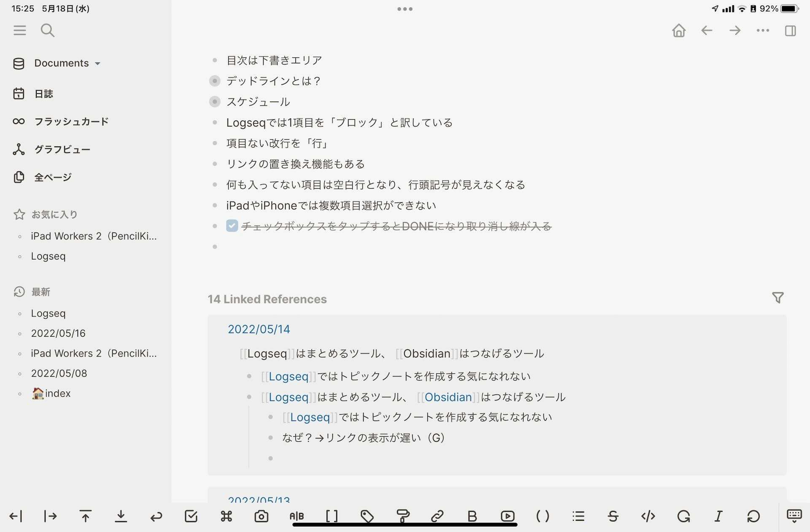810x532 pixels.
Task: Toggle the right sidebar panel
Action: pyautogui.click(x=791, y=30)
